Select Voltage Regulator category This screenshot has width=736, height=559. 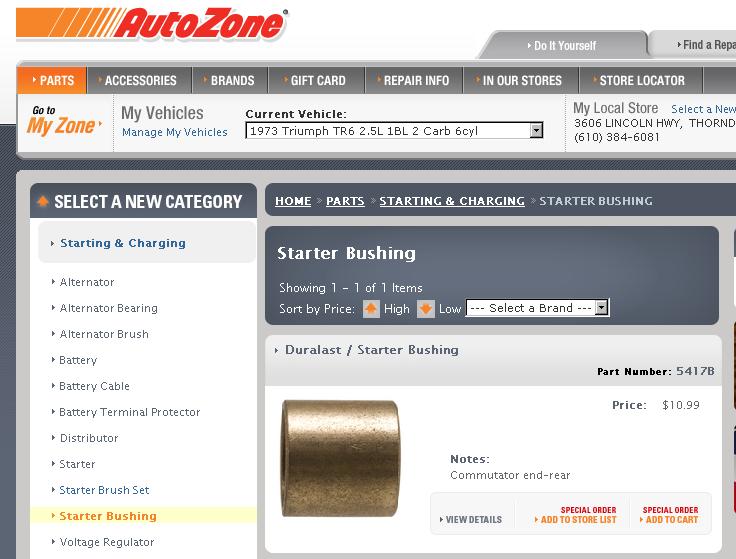(x=106, y=542)
